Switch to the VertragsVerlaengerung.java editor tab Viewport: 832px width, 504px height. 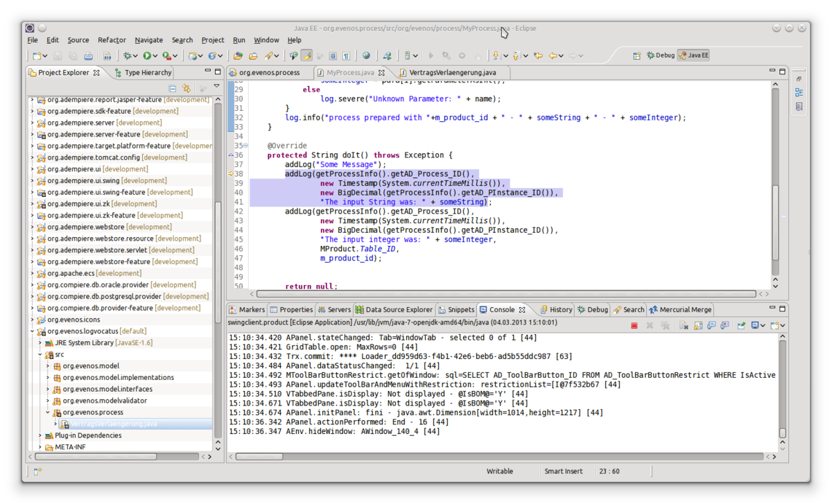(x=451, y=72)
